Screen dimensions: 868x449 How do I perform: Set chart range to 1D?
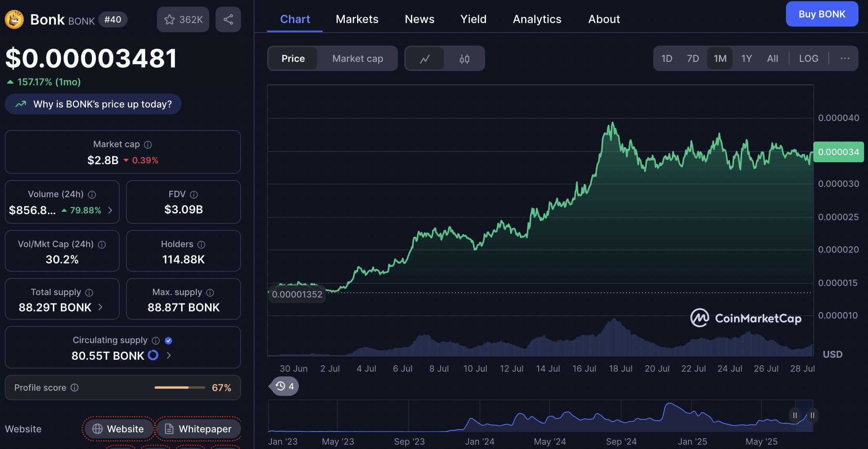click(667, 59)
